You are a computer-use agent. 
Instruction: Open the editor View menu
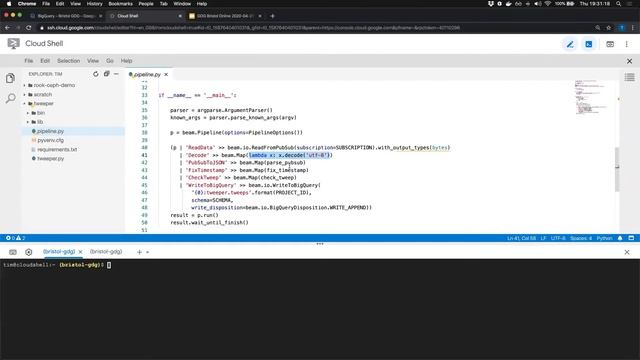[93, 61]
